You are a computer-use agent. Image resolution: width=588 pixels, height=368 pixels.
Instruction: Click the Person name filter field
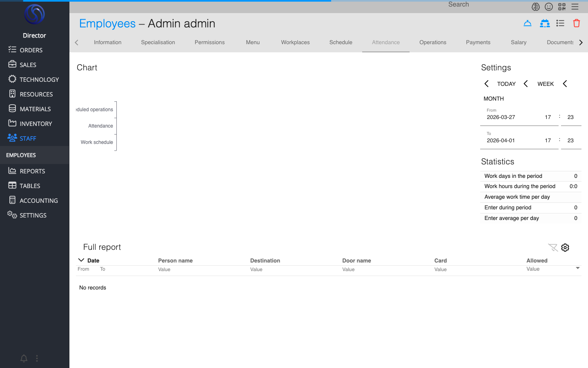[x=200, y=269]
